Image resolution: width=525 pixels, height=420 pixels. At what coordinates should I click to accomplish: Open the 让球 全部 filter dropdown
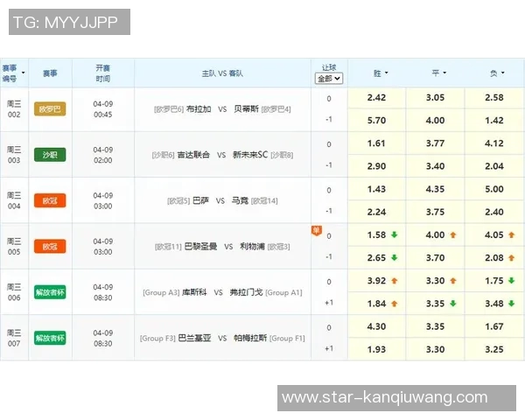pos(329,79)
